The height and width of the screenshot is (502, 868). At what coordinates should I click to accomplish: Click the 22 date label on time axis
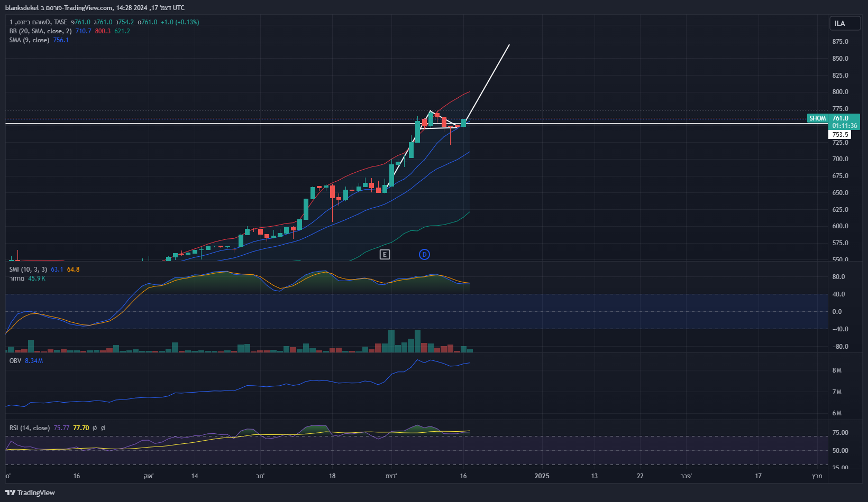point(640,476)
